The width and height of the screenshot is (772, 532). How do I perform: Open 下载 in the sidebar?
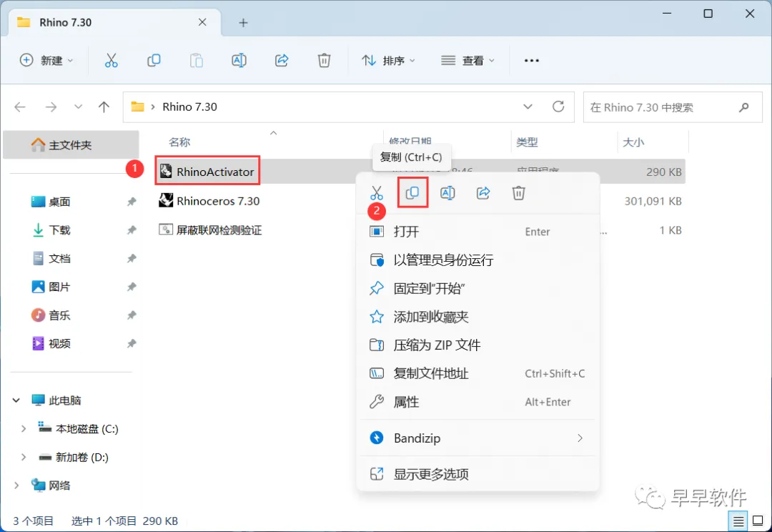[59, 230]
